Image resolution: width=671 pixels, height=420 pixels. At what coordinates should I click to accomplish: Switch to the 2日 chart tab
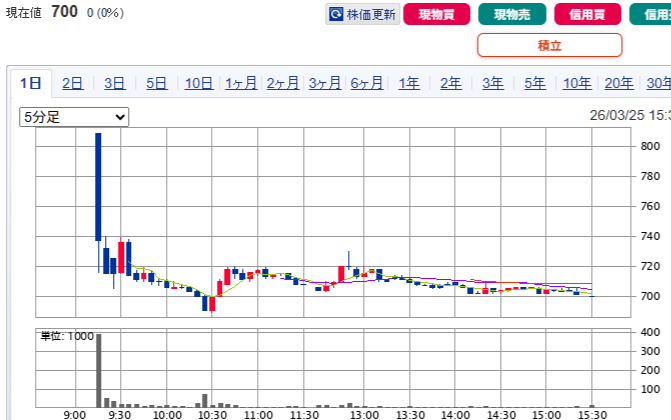click(x=72, y=84)
